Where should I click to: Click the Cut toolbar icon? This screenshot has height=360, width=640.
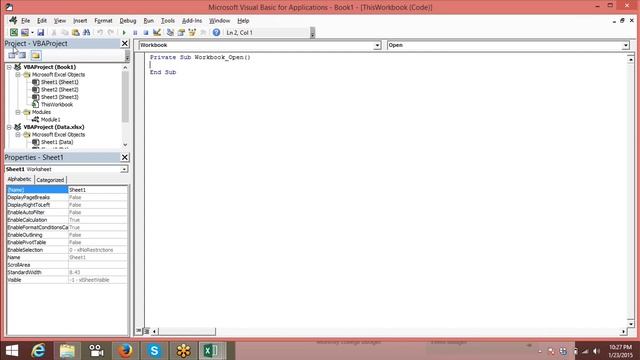click(x=53, y=32)
